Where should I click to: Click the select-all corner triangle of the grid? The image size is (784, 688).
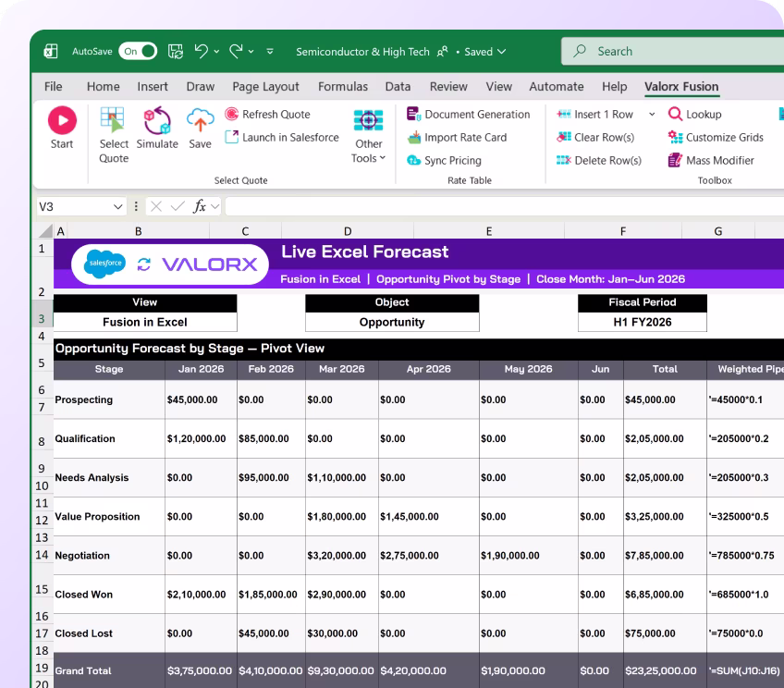(45, 230)
